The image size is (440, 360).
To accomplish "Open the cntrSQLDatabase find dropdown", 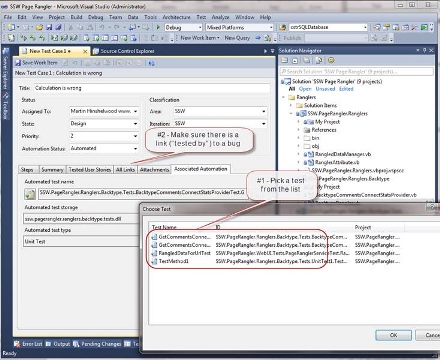I will tap(365, 27).
